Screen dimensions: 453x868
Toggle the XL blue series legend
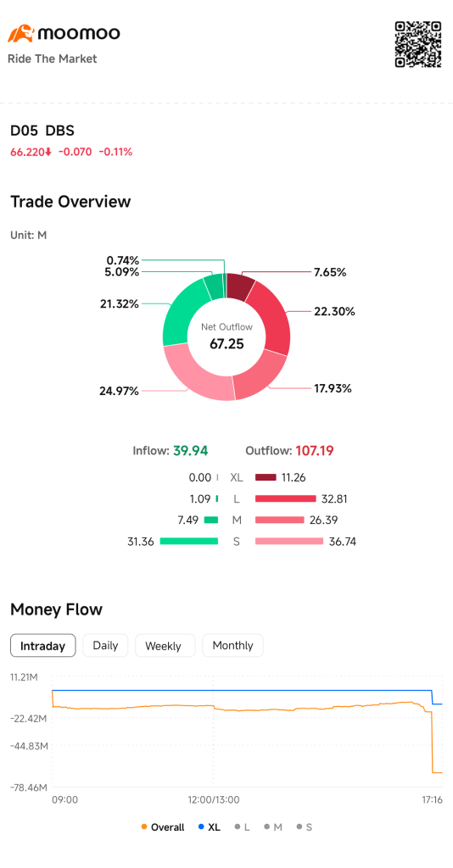tap(209, 827)
